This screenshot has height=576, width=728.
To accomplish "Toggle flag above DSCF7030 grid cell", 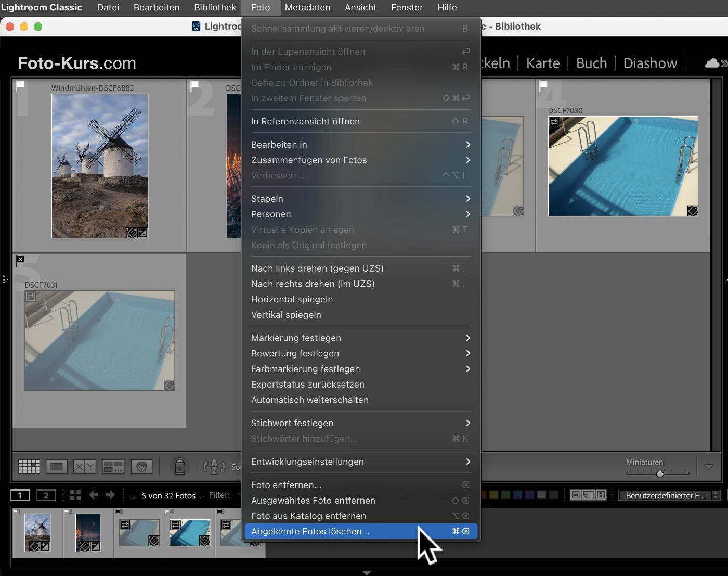I will click(543, 85).
